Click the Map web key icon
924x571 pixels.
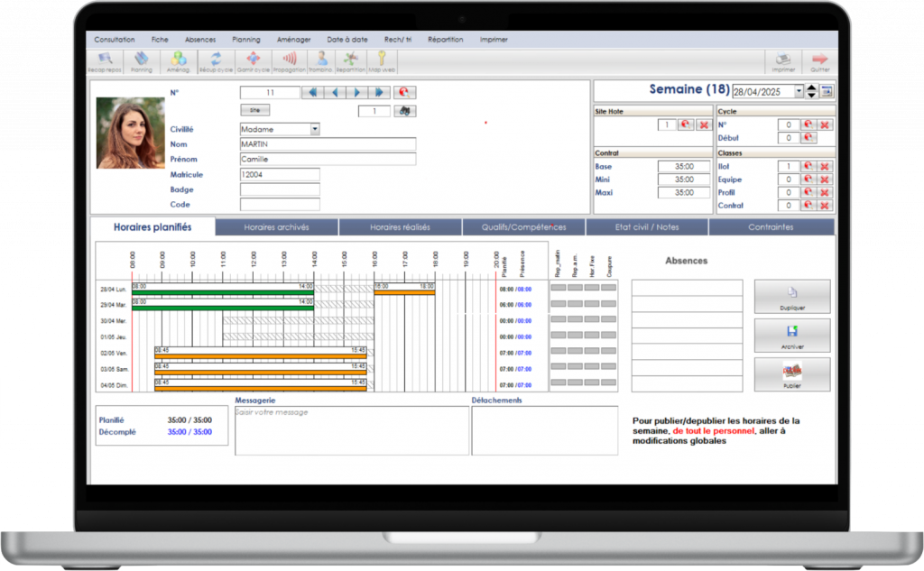382,61
